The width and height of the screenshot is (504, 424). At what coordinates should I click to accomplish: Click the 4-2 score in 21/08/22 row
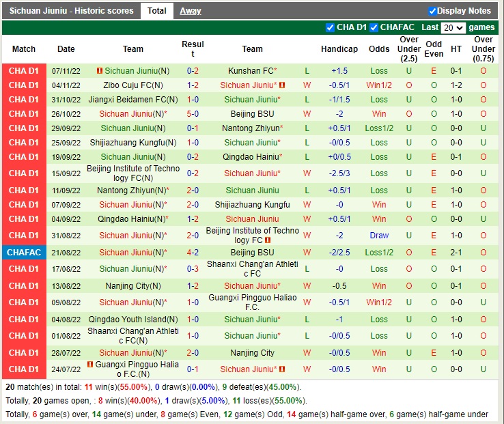click(193, 253)
